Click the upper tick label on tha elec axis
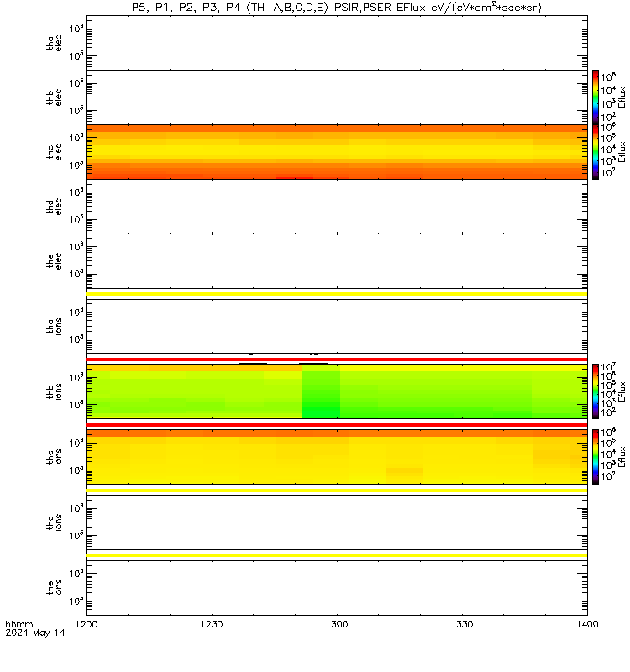 click(x=76, y=29)
